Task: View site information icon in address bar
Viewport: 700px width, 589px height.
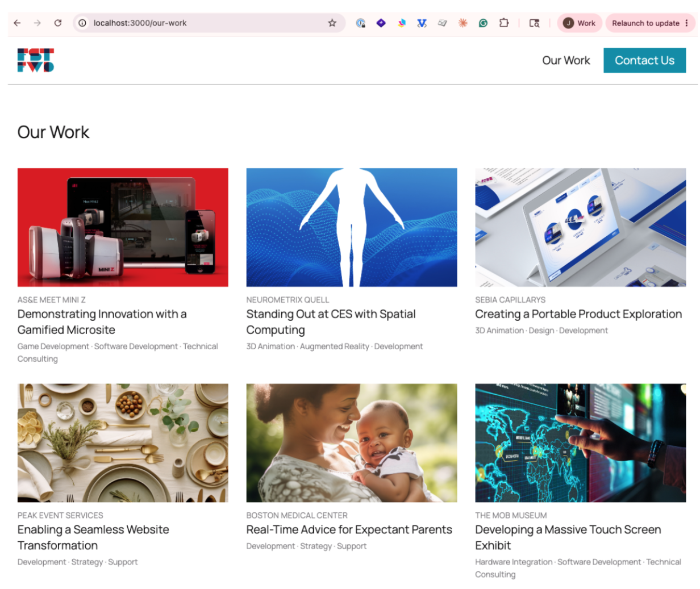Action: pyautogui.click(x=82, y=23)
